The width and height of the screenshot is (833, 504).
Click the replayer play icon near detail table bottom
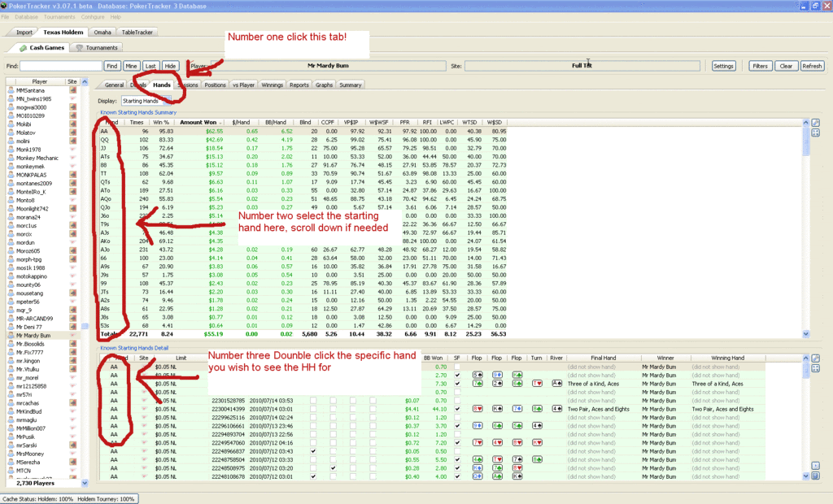[815, 466]
